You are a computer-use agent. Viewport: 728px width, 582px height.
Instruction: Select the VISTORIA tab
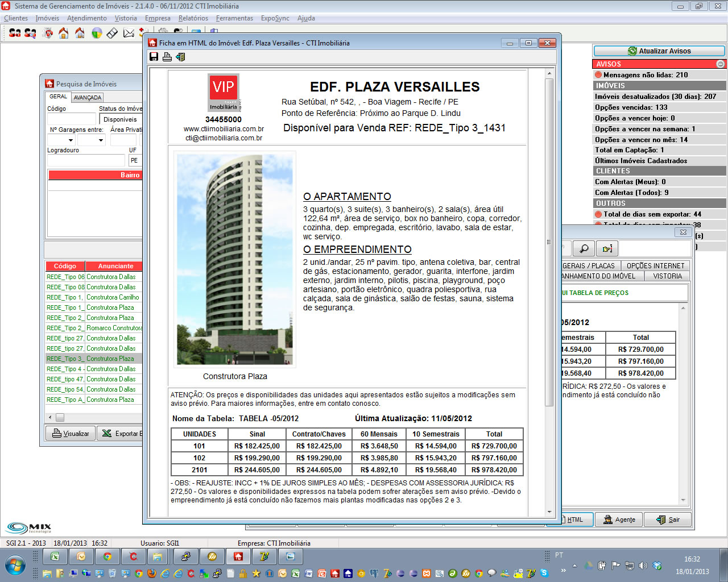(667, 276)
